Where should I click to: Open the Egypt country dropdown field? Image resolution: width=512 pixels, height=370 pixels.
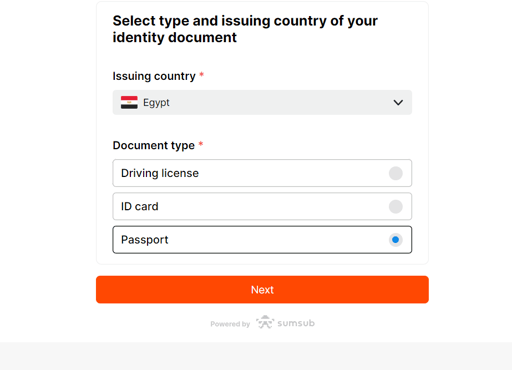point(262,102)
